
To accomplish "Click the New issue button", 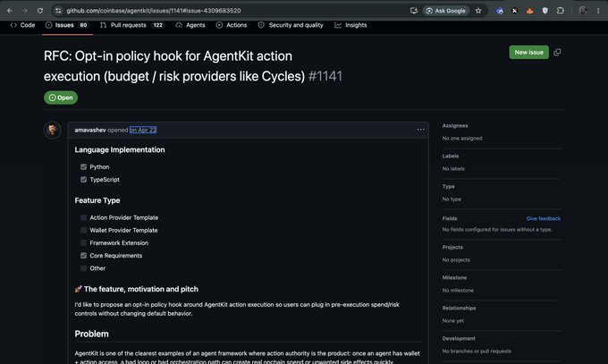I will (x=529, y=53).
